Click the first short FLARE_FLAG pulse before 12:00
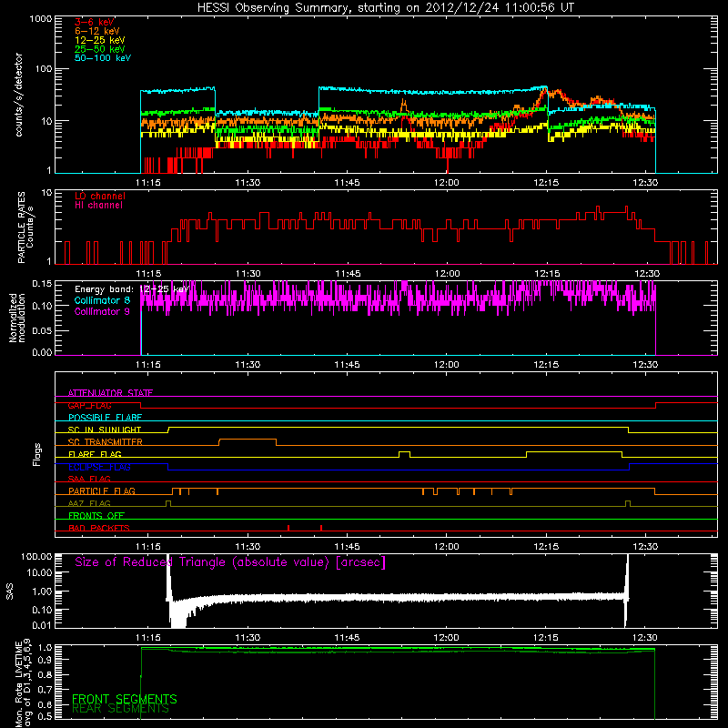Screen dimensions: 728x728 coord(404,454)
